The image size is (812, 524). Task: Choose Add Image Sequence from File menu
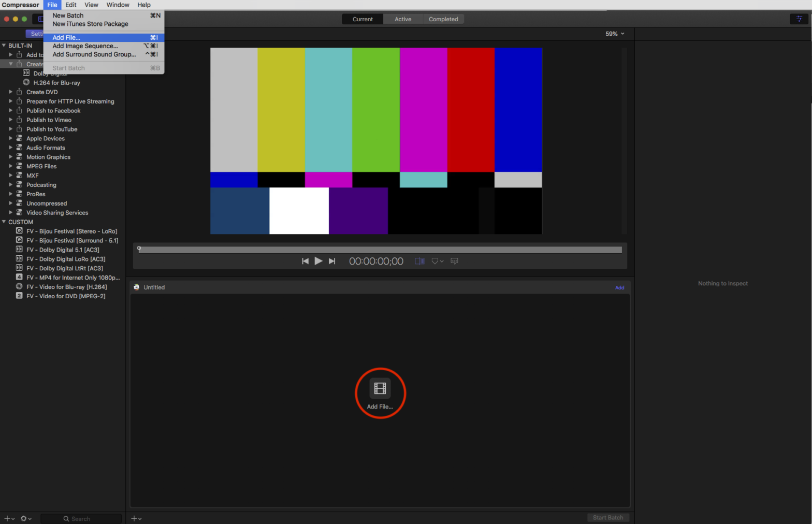85,46
